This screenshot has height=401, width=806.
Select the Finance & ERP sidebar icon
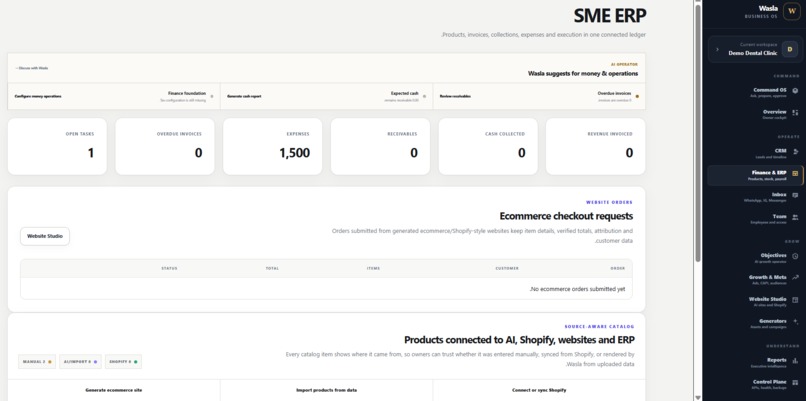795,173
